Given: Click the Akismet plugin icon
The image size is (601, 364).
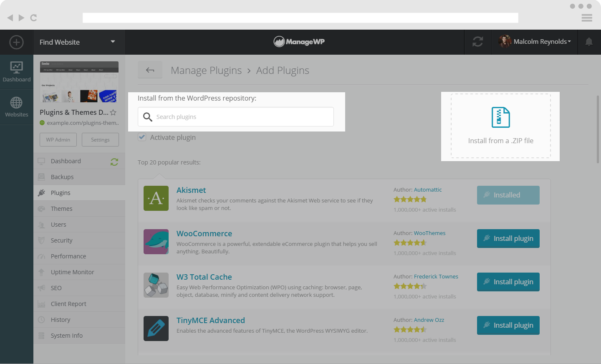Looking at the screenshot, I should pyautogui.click(x=156, y=198).
